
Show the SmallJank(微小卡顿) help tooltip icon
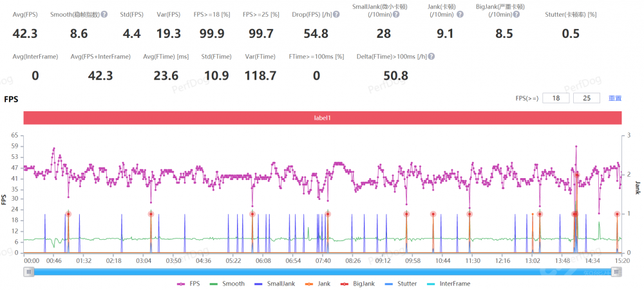pos(396,14)
